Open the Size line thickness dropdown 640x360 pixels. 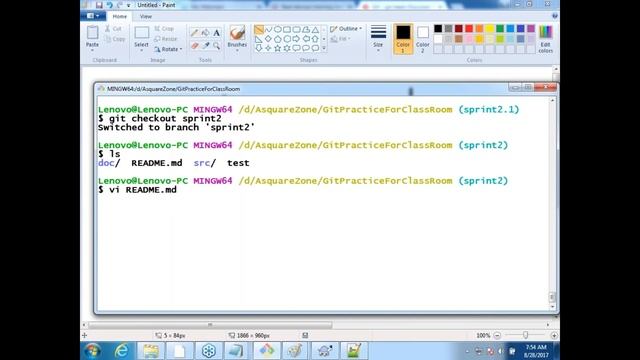click(378, 38)
